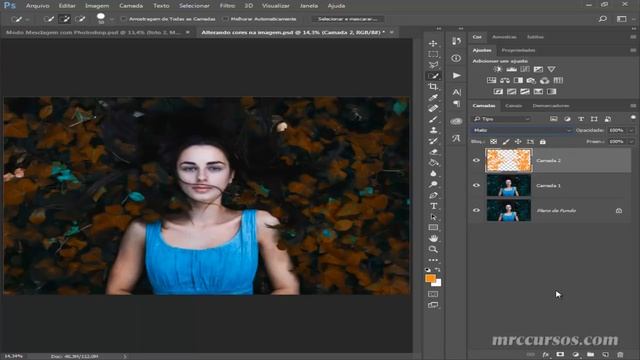Hide the Camada 1 layer

click(476, 185)
